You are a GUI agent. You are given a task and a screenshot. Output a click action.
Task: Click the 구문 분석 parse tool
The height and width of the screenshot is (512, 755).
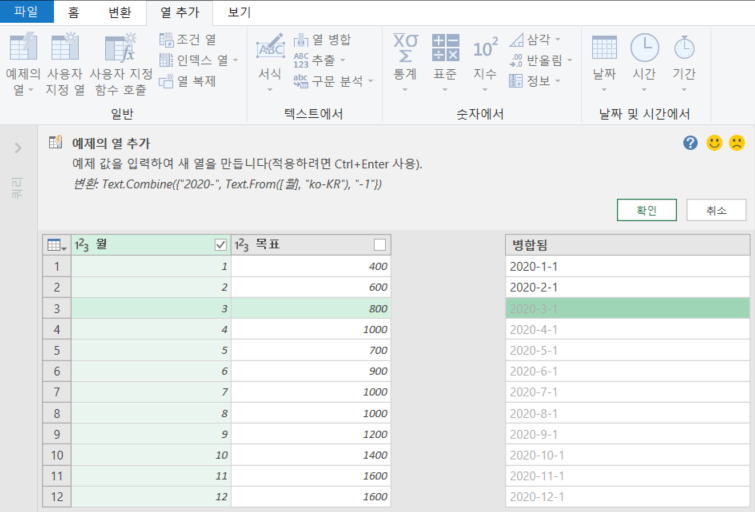(329, 81)
